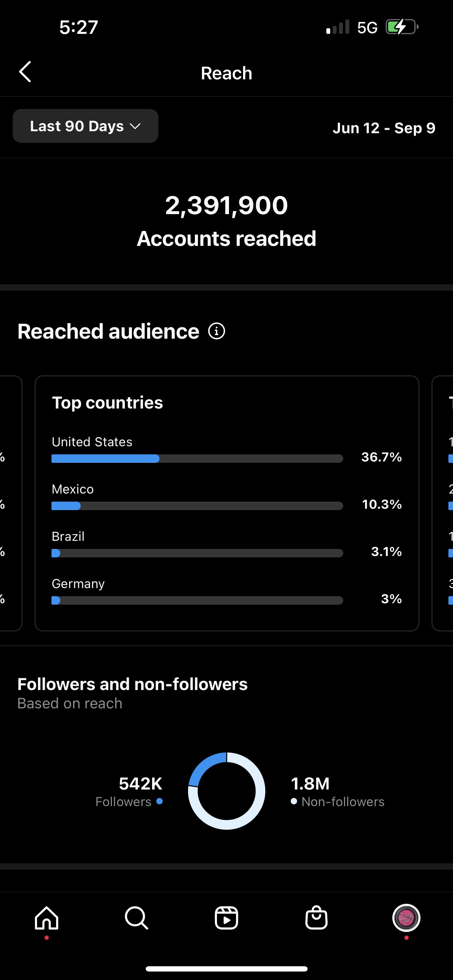Show the next audience card on right
This screenshot has width=453, height=980.
point(443,503)
